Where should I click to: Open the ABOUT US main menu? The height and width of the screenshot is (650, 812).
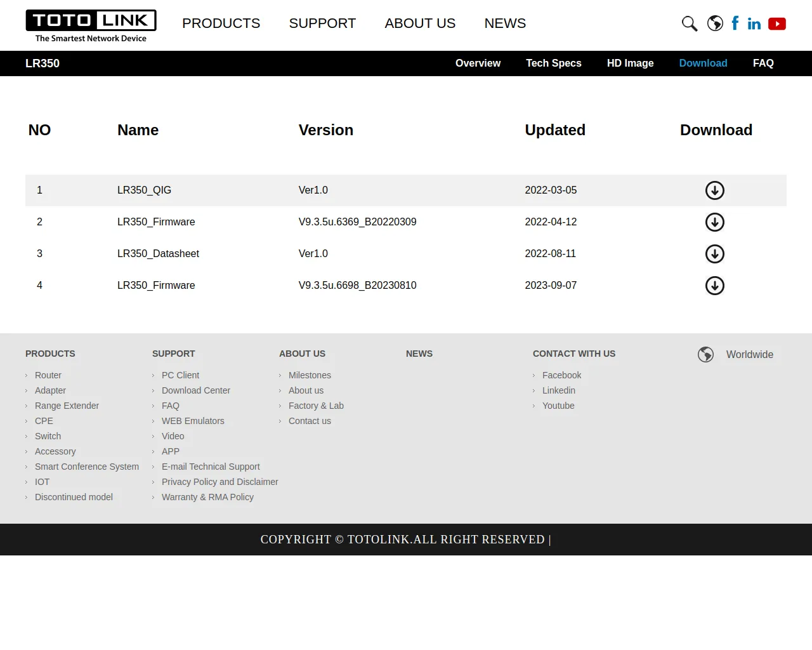coord(420,23)
